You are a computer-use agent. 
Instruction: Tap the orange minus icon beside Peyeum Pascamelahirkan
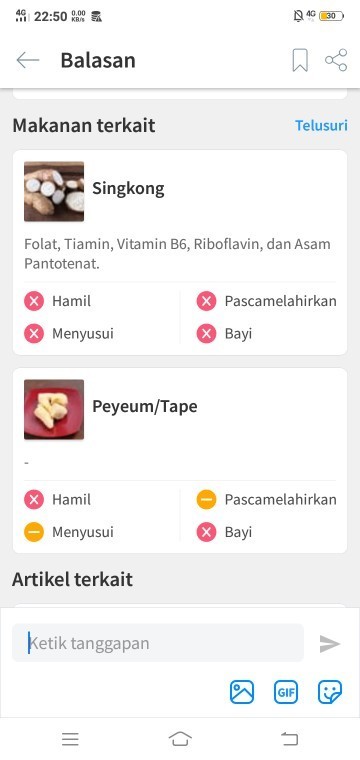(x=206, y=499)
